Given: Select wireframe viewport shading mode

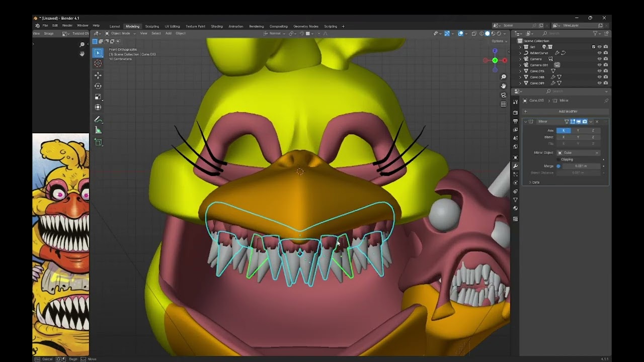Looking at the screenshot, I should tap(481, 34).
